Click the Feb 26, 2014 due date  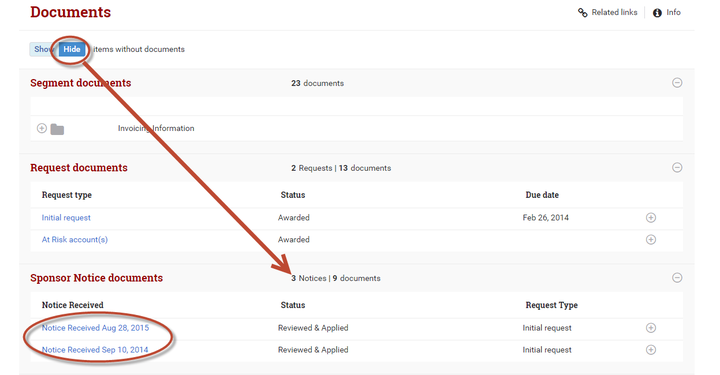pyautogui.click(x=546, y=218)
